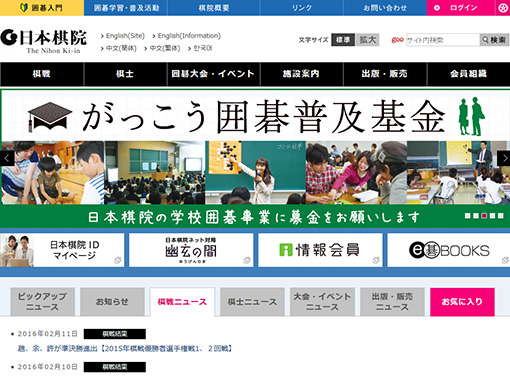Switch to 出版・販売ニュース tab
The height and width of the screenshot is (380, 510).
[392, 302]
